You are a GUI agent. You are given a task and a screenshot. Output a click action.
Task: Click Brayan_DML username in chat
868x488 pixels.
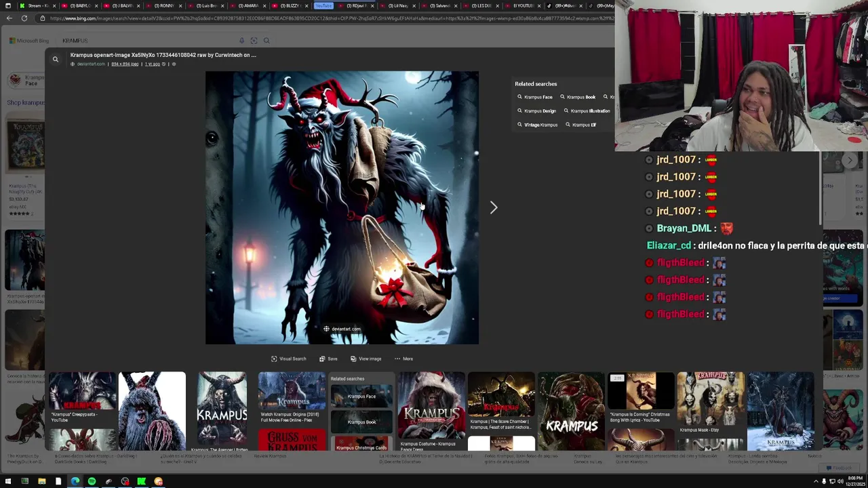(x=684, y=228)
